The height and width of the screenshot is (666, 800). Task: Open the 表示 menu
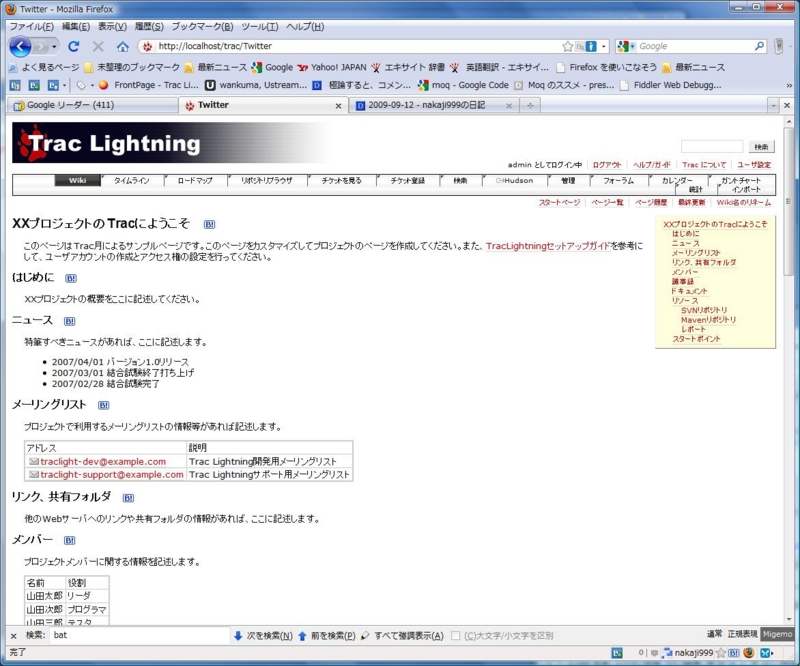(x=112, y=27)
